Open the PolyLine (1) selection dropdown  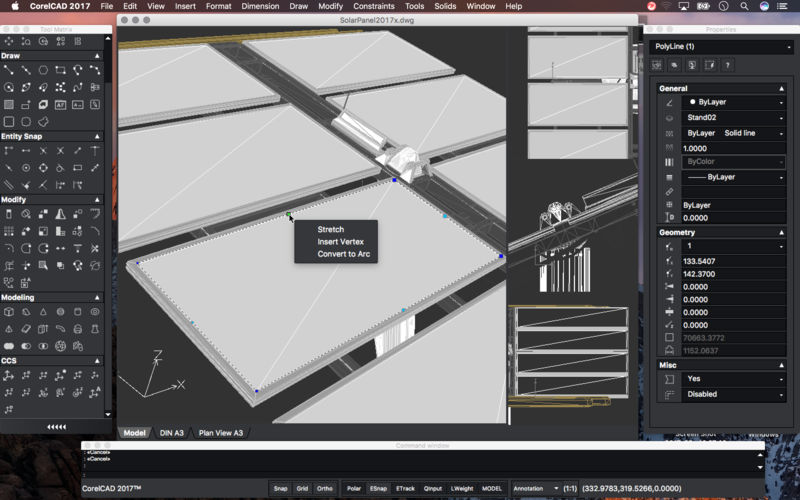[x=721, y=46]
